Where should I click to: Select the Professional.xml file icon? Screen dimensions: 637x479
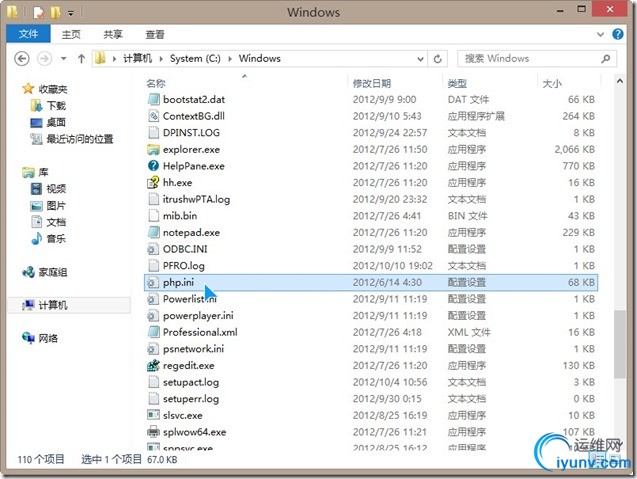(153, 332)
